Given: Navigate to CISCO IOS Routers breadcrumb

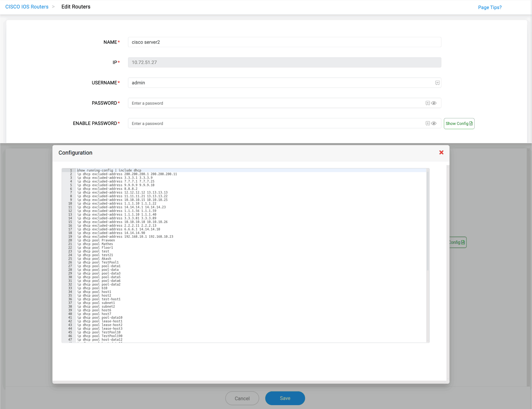Looking at the screenshot, I should (x=27, y=7).
